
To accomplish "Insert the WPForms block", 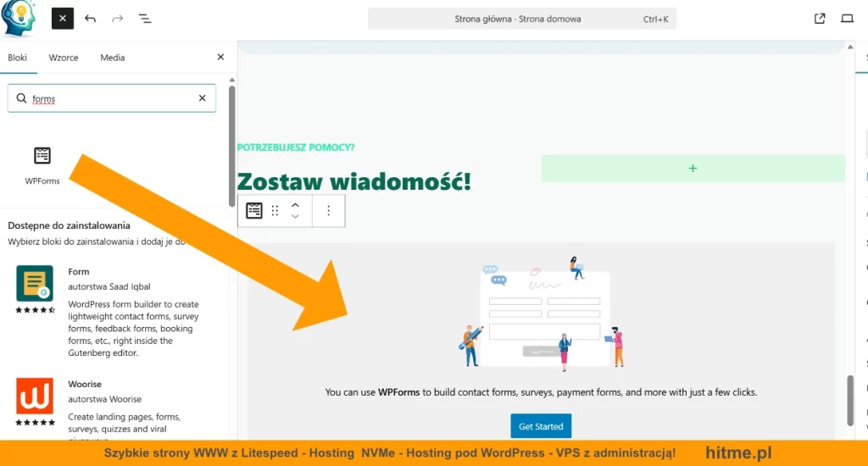I will pos(42,165).
